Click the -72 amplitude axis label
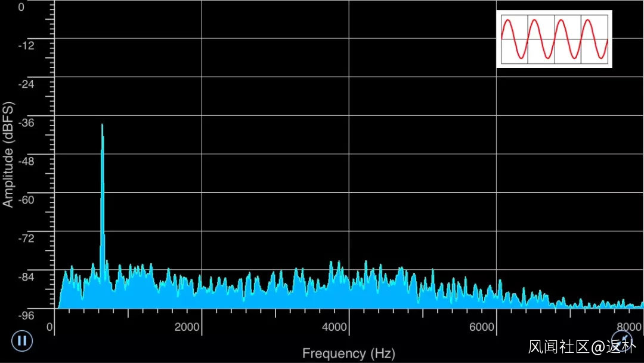Screen dimensions: 644x363 [x=26, y=238]
